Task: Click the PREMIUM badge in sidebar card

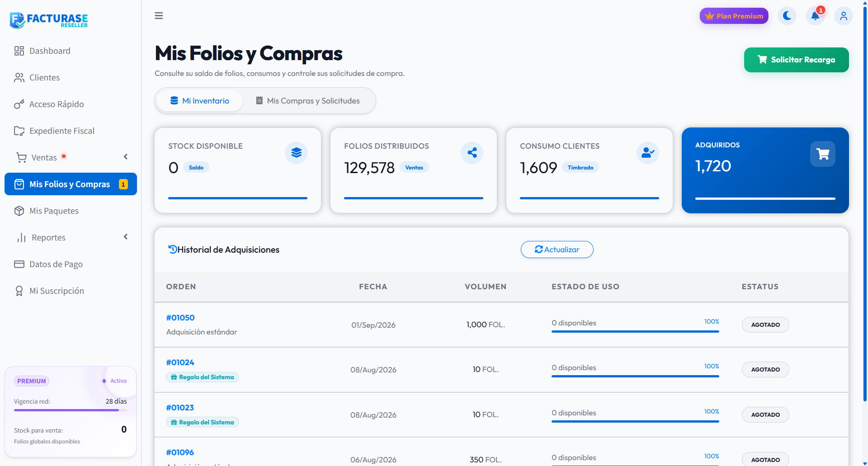Action: 32,381
